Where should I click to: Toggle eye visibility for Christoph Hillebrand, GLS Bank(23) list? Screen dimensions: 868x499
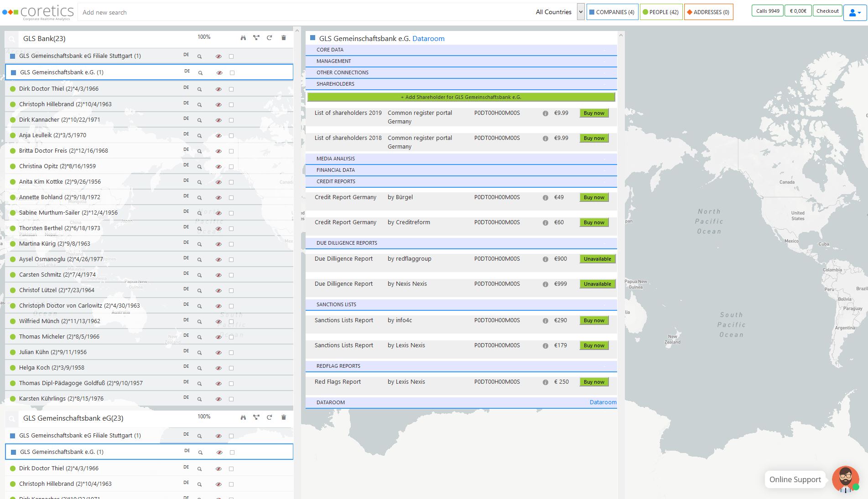click(x=218, y=105)
